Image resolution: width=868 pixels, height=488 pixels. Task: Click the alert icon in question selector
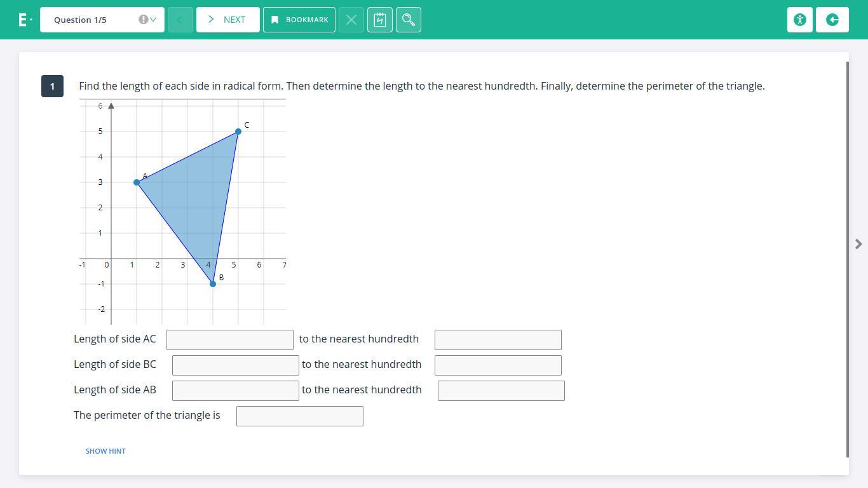(143, 20)
